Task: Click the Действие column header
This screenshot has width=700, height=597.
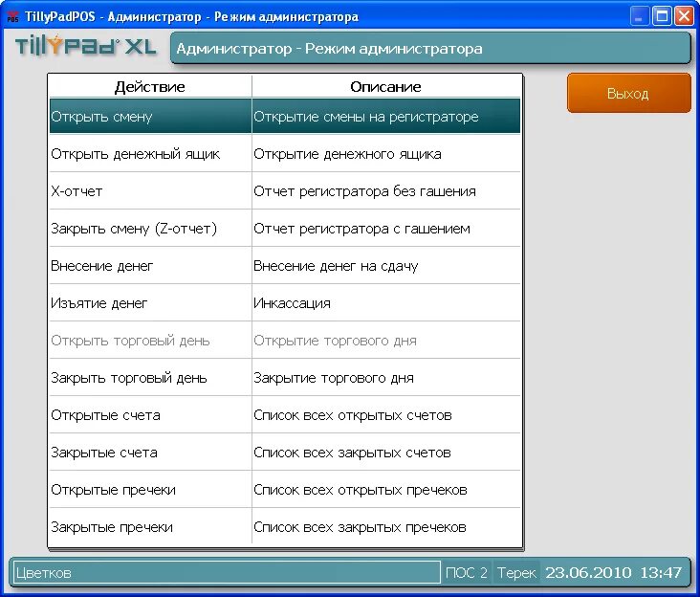Action: tap(150, 86)
